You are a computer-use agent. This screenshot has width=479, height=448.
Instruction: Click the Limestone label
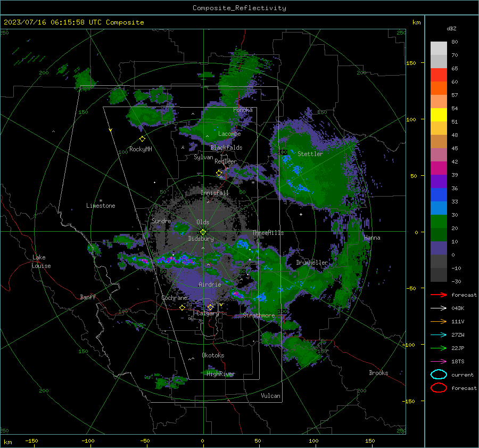pos(101,206)
